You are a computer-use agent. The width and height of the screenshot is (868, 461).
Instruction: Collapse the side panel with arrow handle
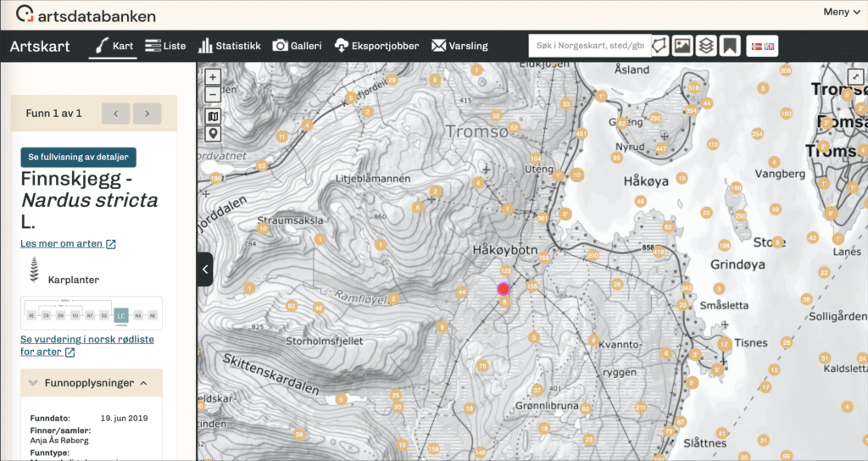pyautogui.click(x=204, y=269)
